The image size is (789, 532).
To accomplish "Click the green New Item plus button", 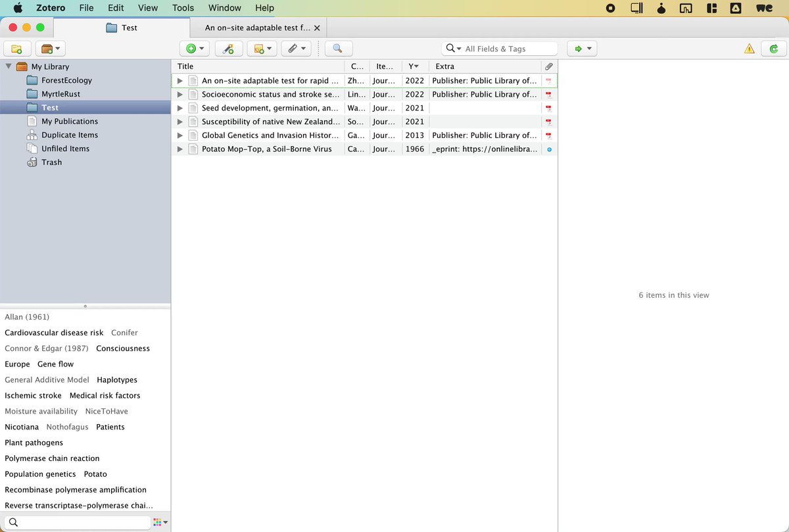I will [x=195, y=49].
